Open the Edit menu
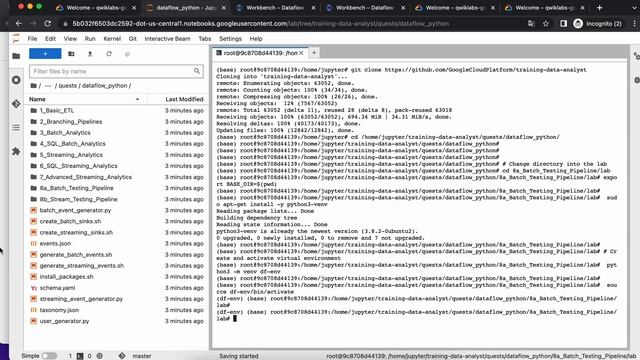The height and width of the screenshot is (360, 640). point(50,39)
